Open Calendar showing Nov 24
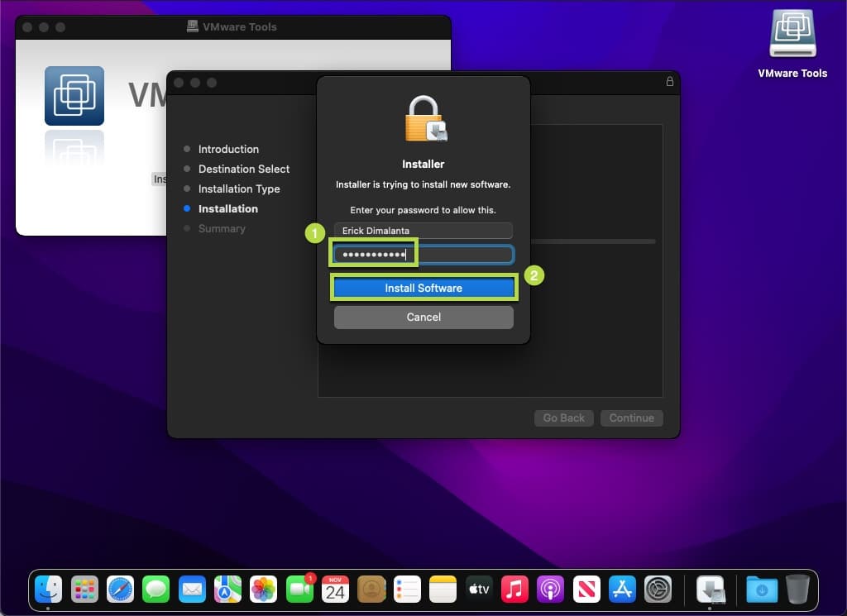The image size is (847, 616). point(335,589)
